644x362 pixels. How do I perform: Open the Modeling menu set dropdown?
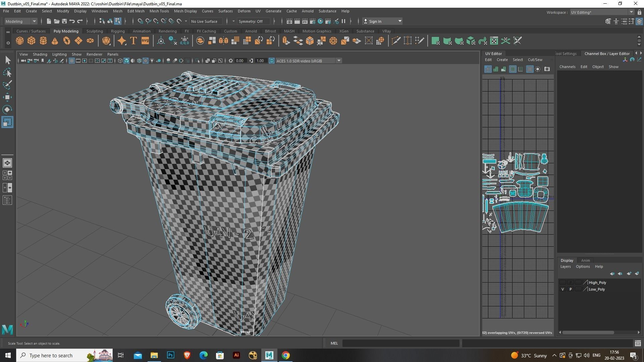[x=21, y=21]
